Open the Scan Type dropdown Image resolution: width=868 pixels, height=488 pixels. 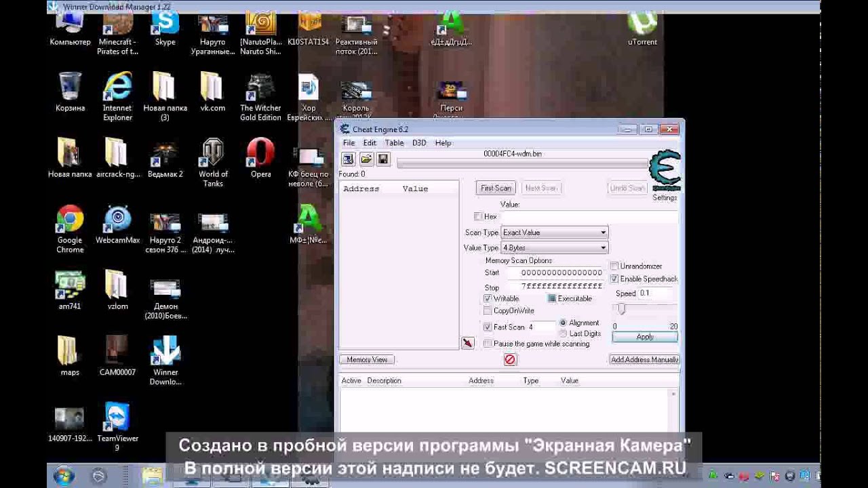click(554, 232)
